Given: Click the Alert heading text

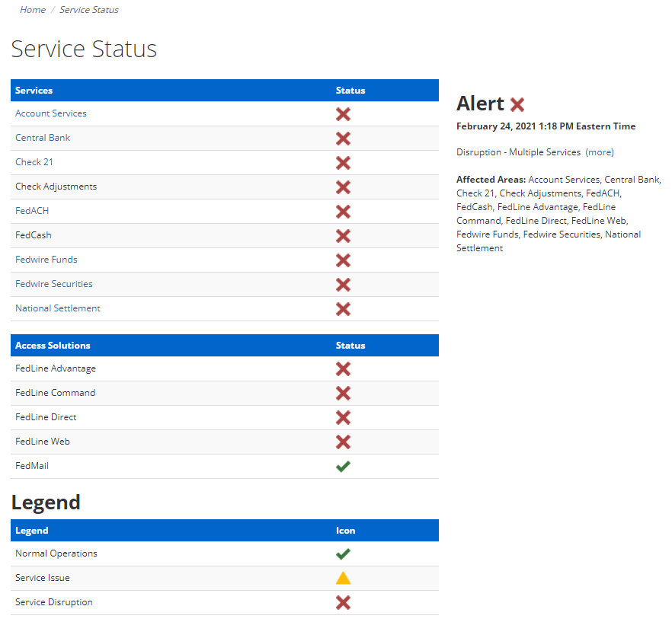Looking at the screenshot, I should coord(481,104).
